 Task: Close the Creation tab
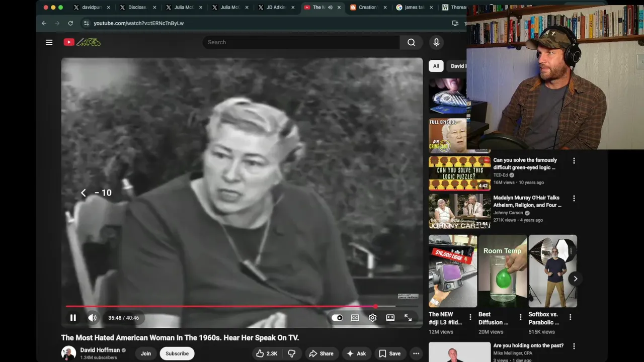coord(385,8)
